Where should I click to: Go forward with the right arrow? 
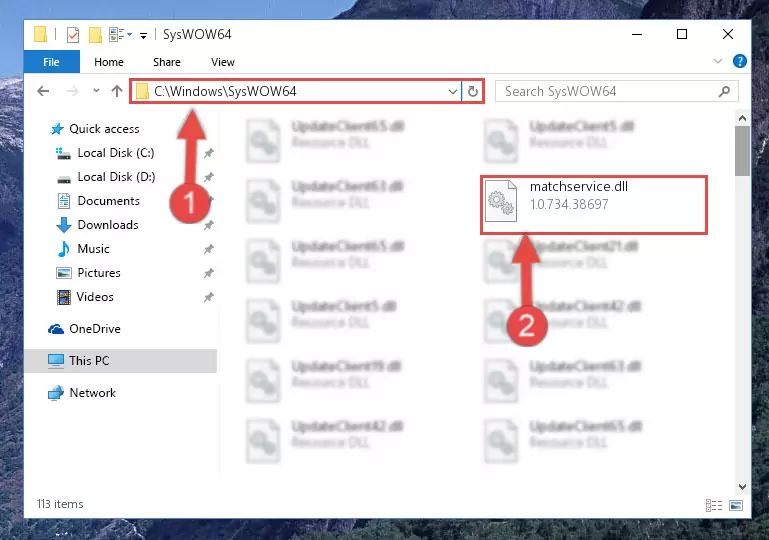pos(72,91)
